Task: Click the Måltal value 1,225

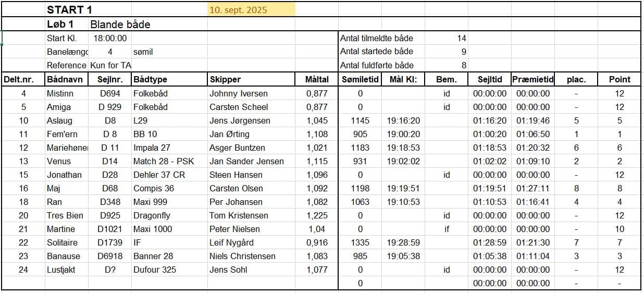Action: pos(317,215)
